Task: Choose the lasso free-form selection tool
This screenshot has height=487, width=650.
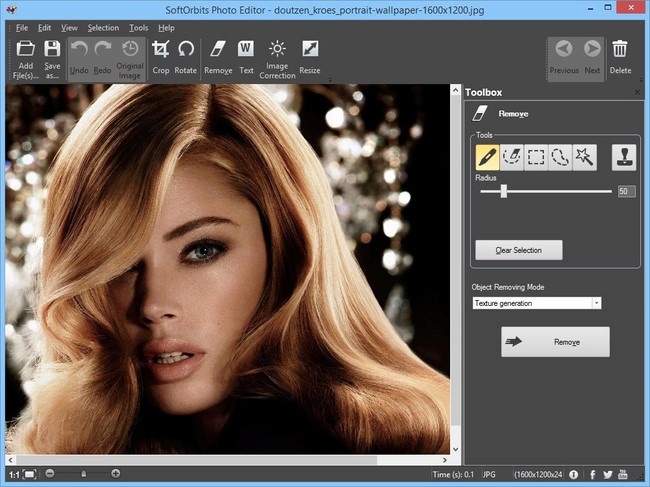Action: click(560, 156)
